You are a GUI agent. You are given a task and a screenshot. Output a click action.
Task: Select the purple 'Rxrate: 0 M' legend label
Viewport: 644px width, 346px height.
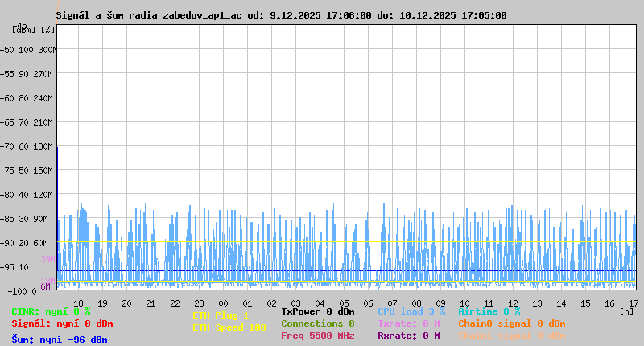408,336
